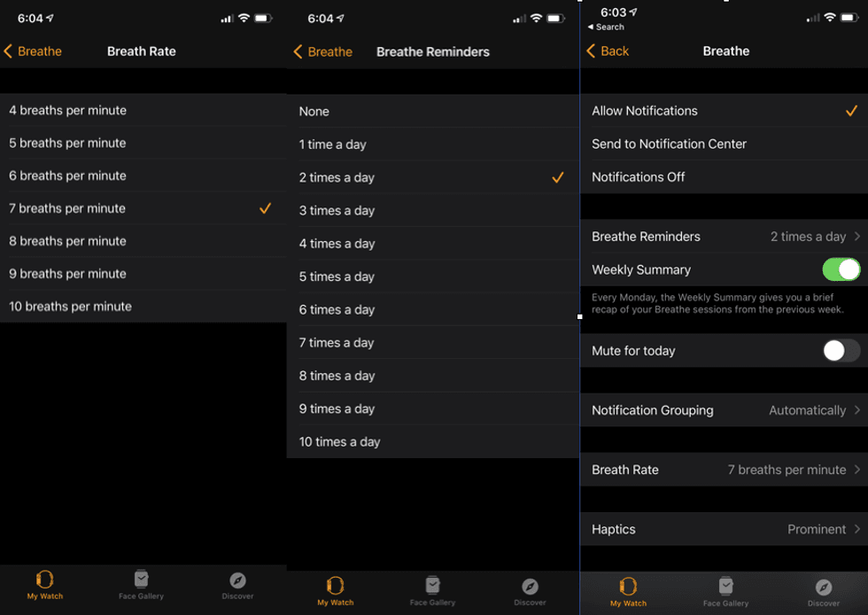Screen dimensions: 868x615
Task: Tap My Watch icon in left screen
Action: pyautogui.click(x=45, y=581)
